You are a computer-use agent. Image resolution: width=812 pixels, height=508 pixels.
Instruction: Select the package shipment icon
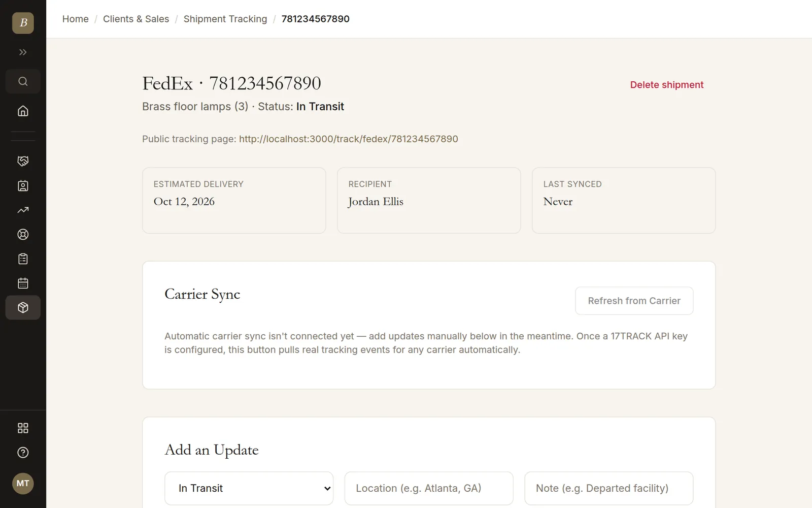[x=23, y=307]
